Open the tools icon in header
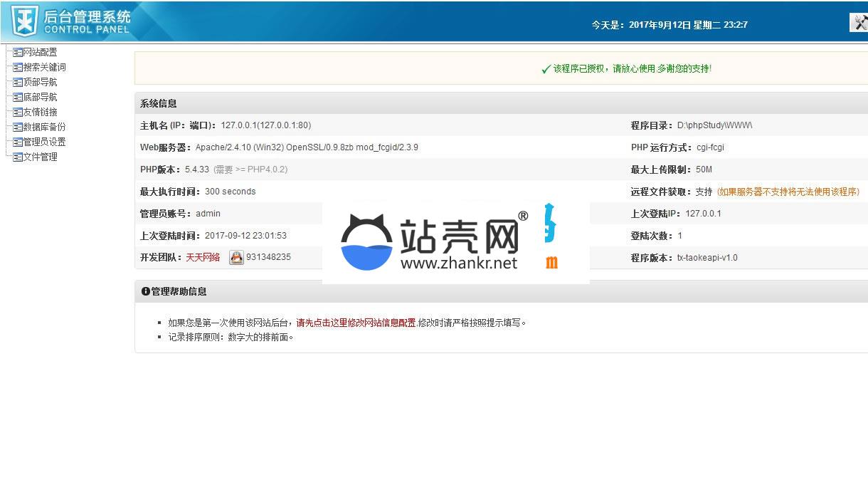This screenshot has height=485, width=868. tap(859, 23)
